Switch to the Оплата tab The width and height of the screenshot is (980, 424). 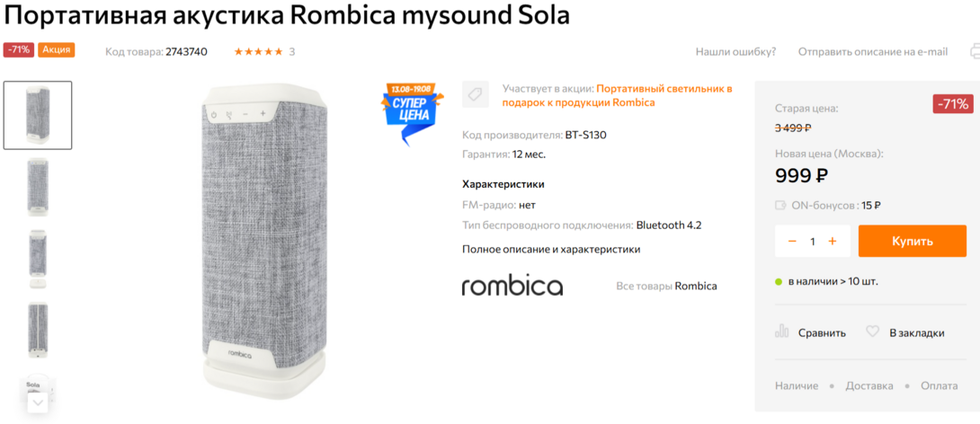pos(939,385)
